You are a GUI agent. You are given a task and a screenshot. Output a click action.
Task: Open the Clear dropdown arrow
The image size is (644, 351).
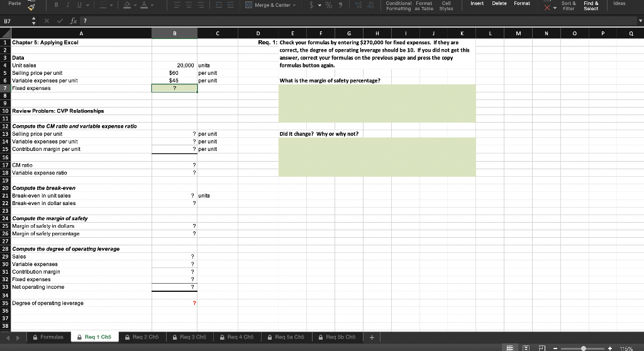tap(555, 8)
